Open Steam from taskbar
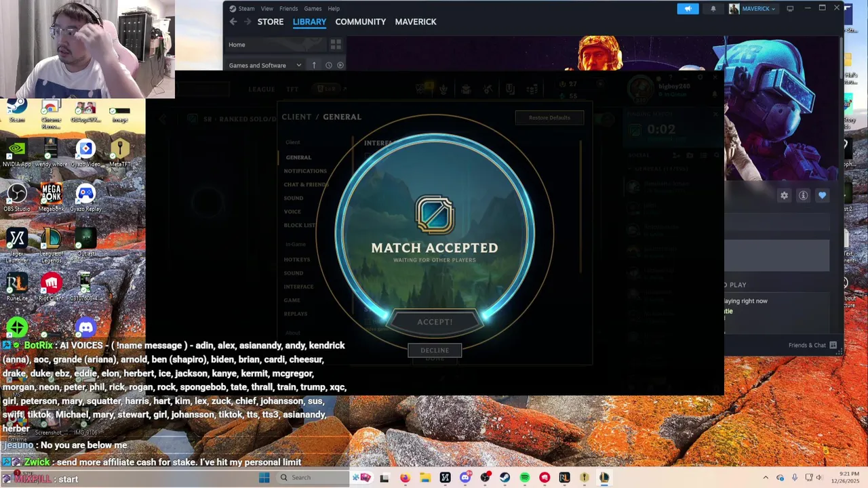The height and width of the screenshot is (488, 868). (505, 478)
